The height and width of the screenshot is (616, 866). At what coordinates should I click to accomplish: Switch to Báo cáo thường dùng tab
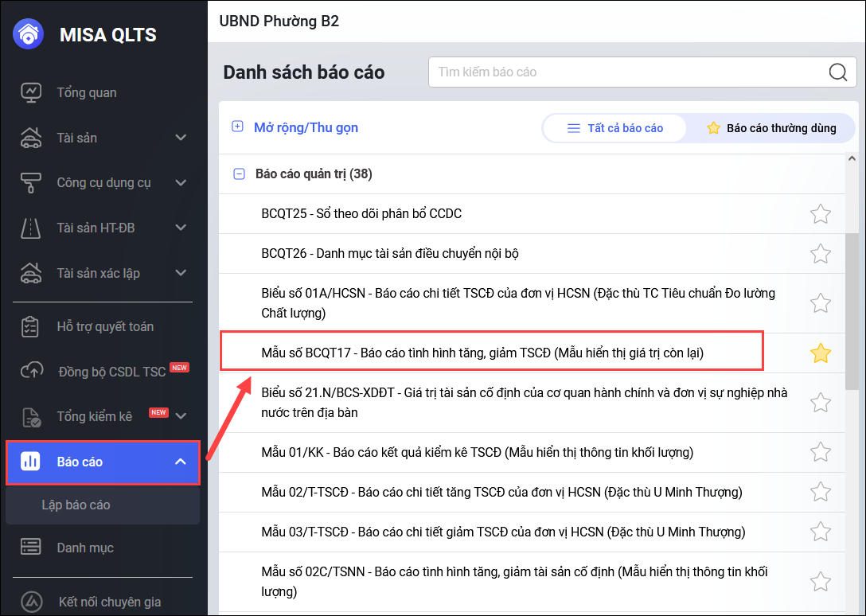(771, 128)
